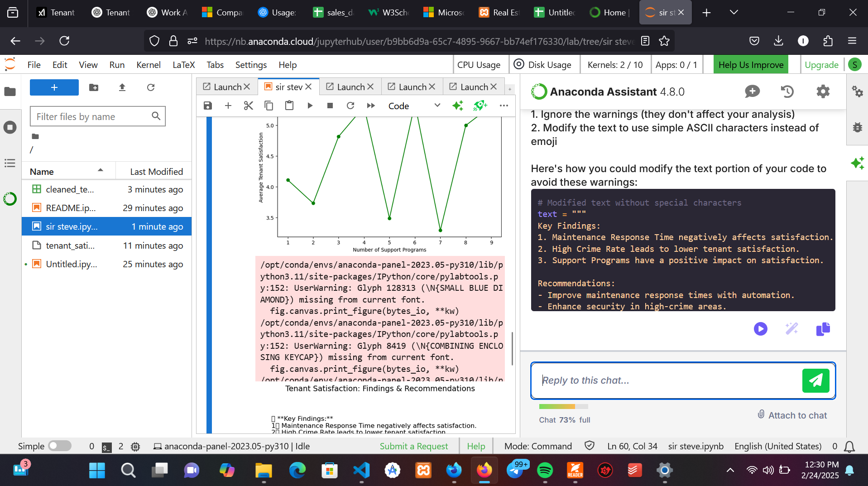Start a new chat in Anaconda Assistant
This screenshot has height=486, width=868.
pyautogui.click(x=752, y=91)
